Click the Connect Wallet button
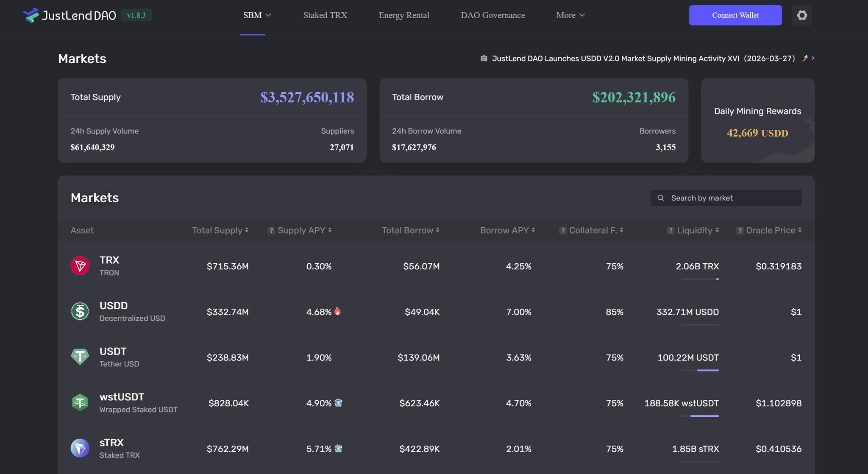Screen dimensions: 868x474 735,15
